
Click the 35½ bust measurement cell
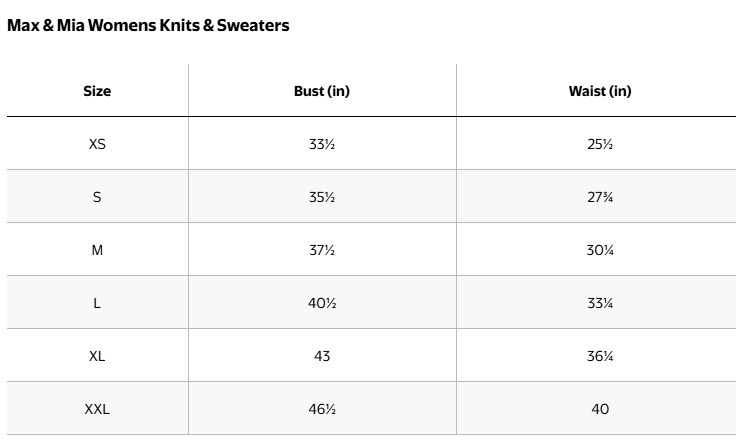(322, 197)
